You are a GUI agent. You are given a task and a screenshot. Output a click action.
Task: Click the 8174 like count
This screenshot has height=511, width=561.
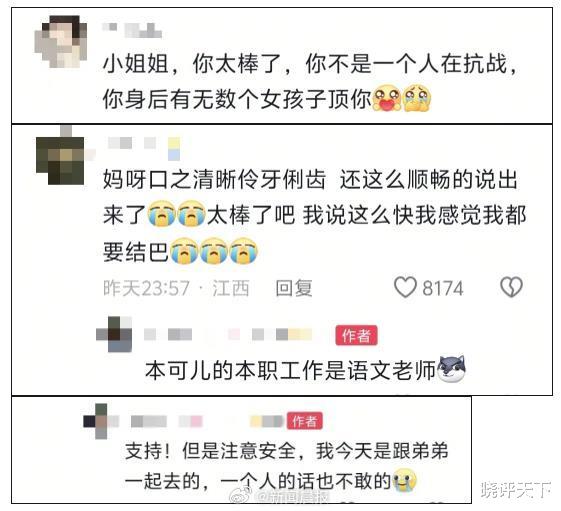click(443, 288)
